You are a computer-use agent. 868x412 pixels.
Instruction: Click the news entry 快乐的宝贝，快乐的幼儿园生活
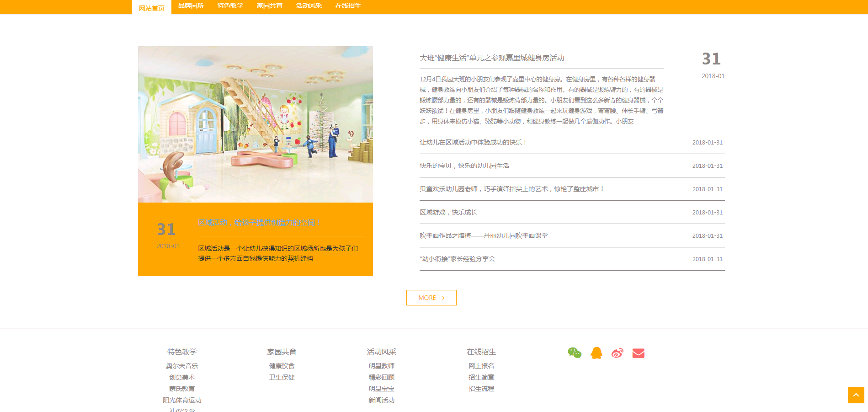point(465,166)
